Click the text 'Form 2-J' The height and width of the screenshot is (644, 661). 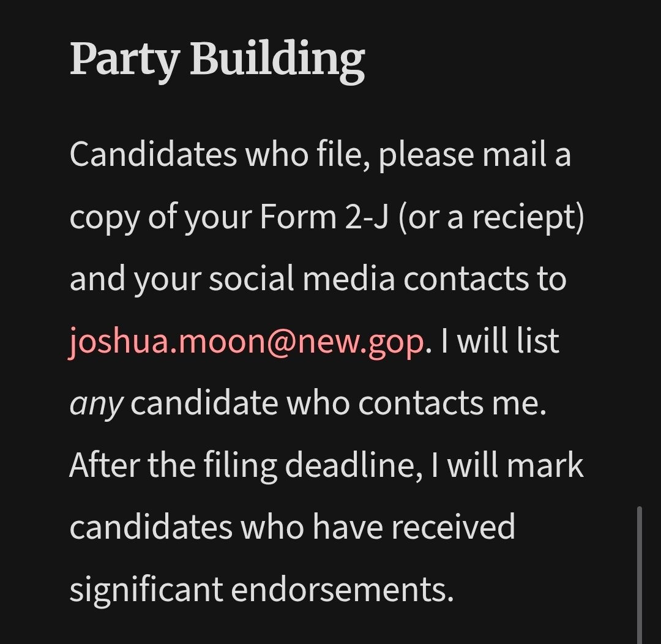[323, 218]
